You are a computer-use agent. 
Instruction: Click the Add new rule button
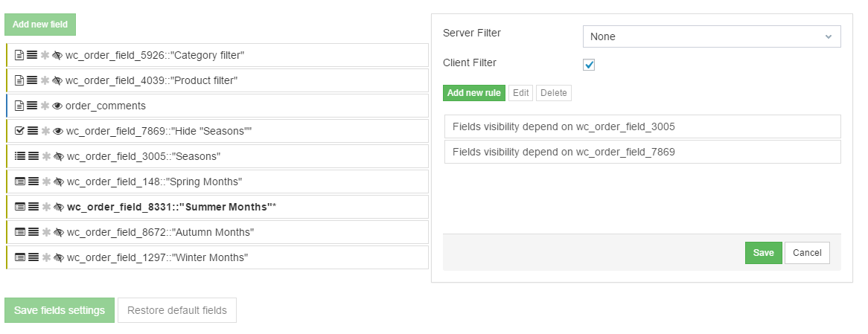tap(473, 93)
